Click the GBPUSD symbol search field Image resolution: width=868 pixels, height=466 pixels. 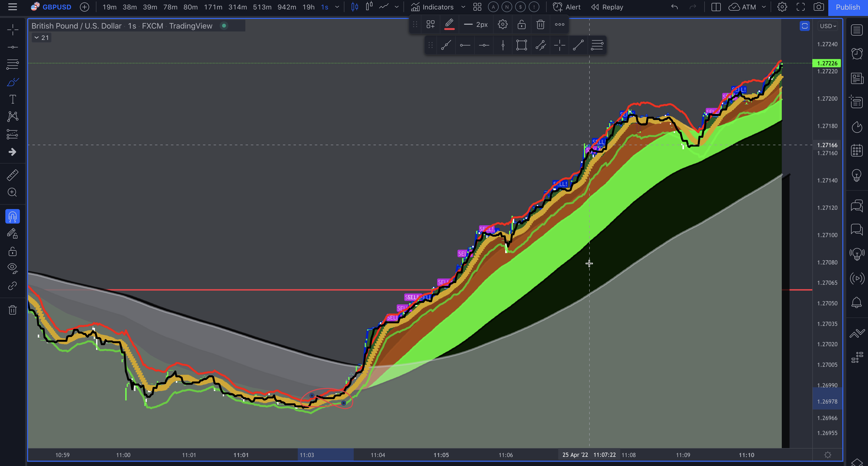tap(57, 7)
